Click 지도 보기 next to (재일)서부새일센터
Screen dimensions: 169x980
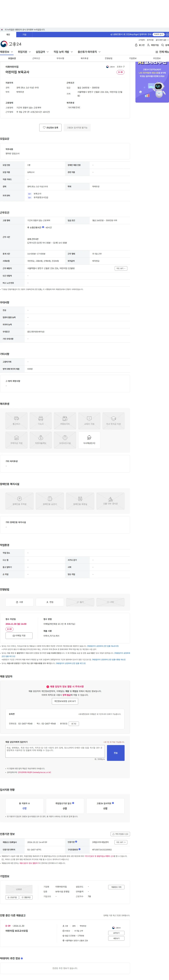pyautogui.click(x=121, y=842)
